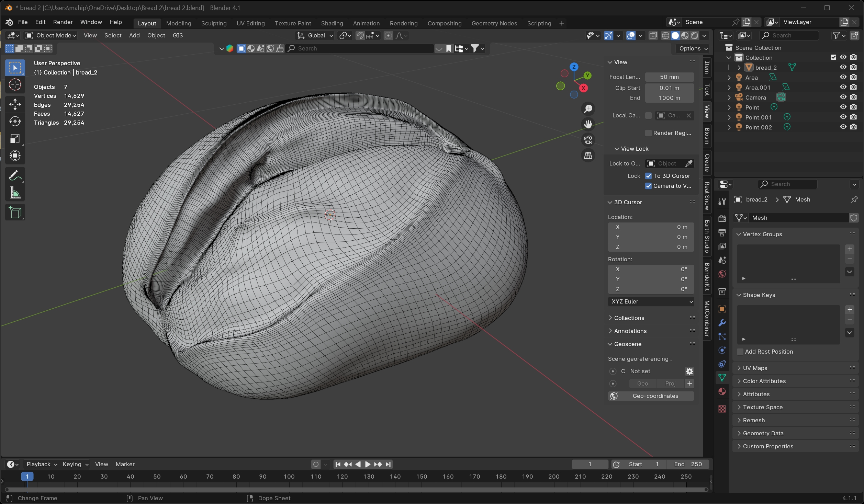Image resolution: width=864 pixels, height=504 pixels.
Task: Activate the Measure tool
Action: pos(15,193)
